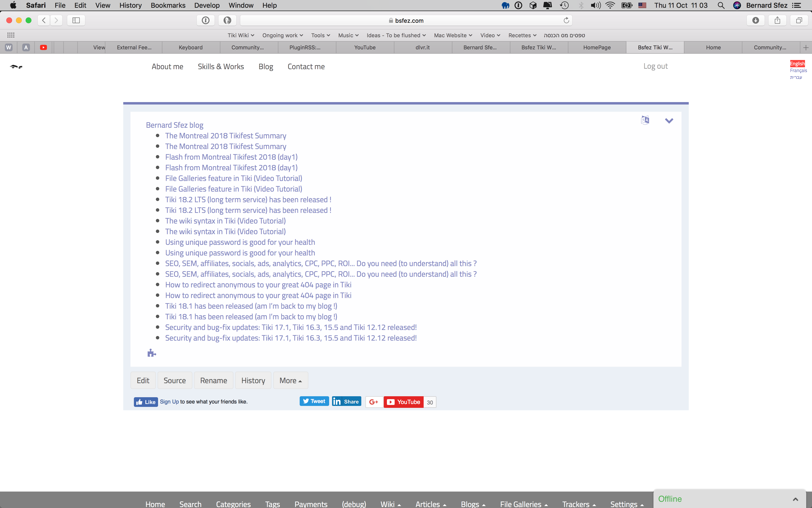Open Contact me page

click(306, 67)
